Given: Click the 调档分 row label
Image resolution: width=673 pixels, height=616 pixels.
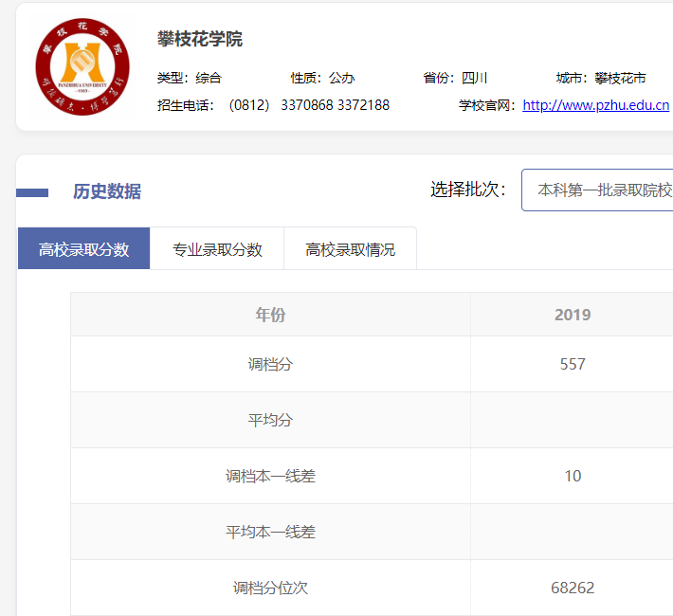Looking at the screenshot, I should (x=270, y=365).
